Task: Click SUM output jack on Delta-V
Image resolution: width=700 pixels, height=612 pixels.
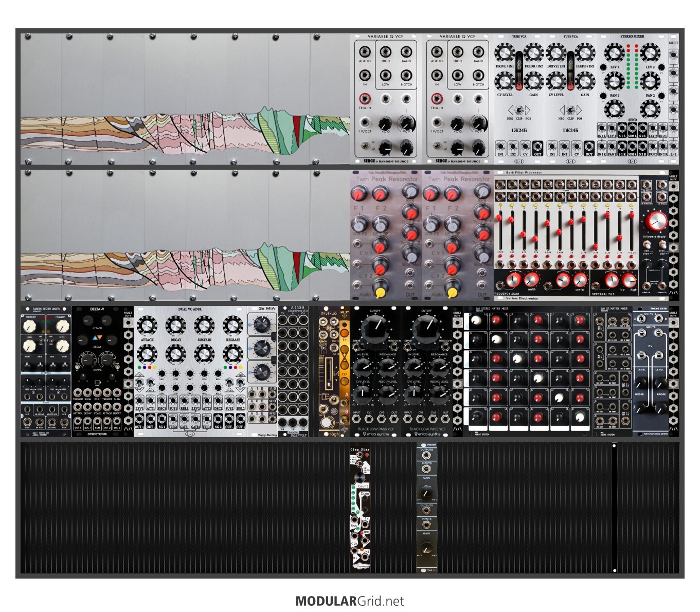Action: (97, 421)
